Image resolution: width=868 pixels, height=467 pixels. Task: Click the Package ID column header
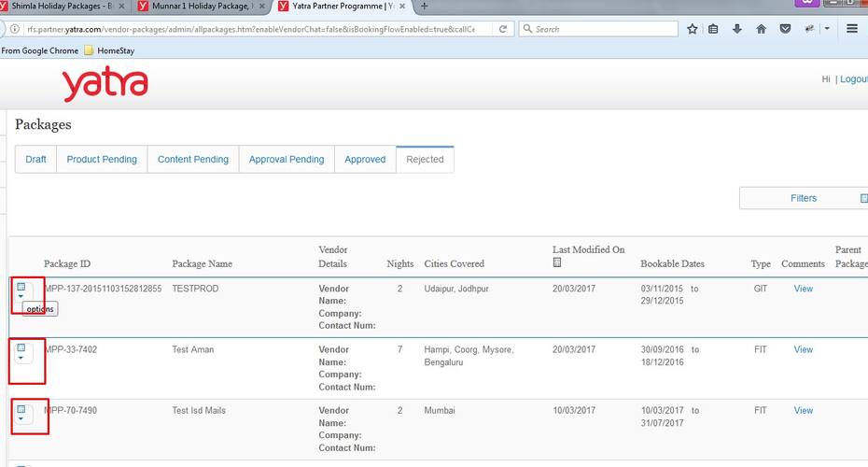pos(67,263)
